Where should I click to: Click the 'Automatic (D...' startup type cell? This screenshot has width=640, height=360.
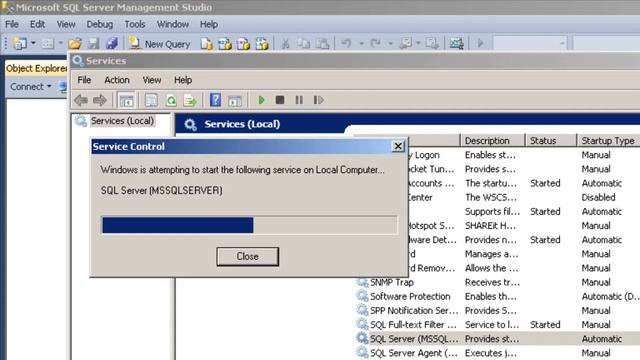coord(611,296)
